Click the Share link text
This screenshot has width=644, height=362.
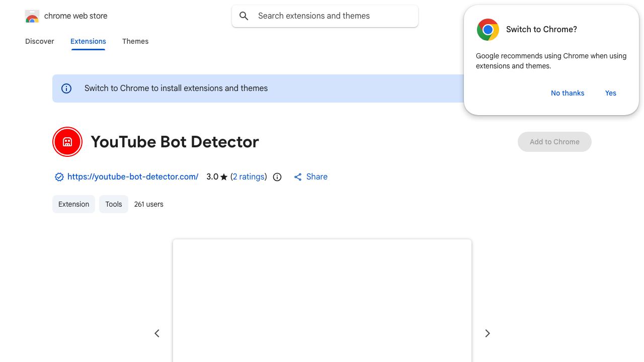tap(317, 177)
